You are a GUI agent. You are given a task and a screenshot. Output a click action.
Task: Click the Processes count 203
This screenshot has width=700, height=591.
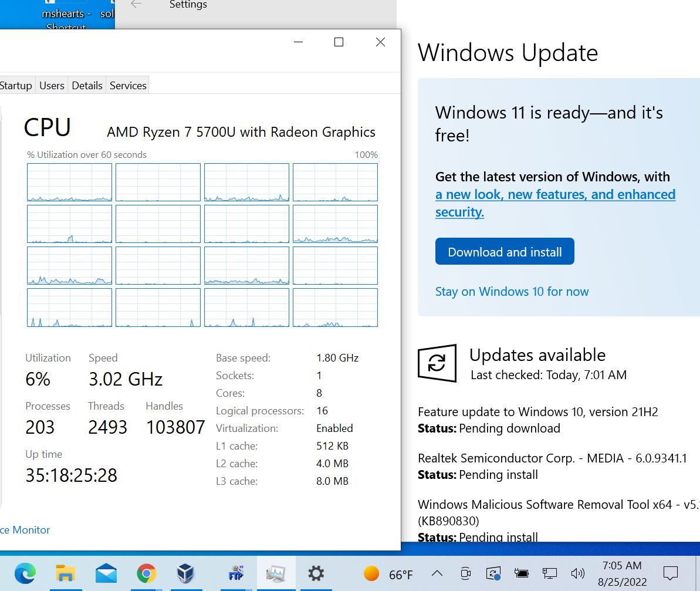point(40,427)
